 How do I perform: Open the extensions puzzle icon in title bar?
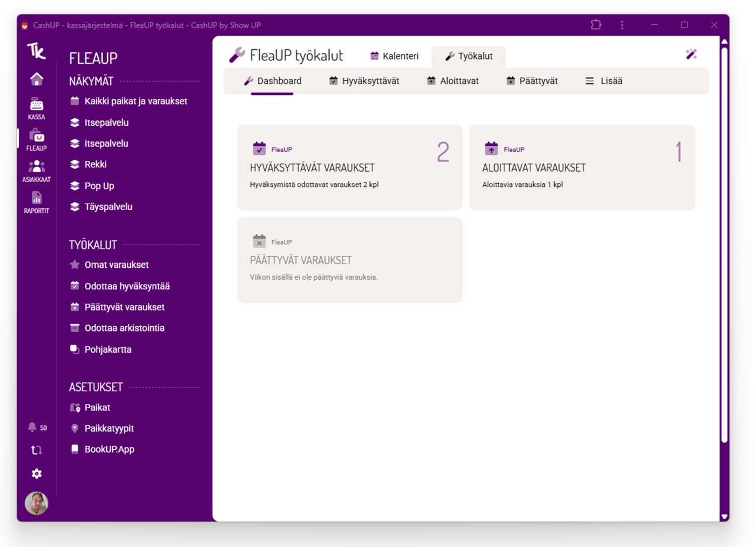(596, 25)
